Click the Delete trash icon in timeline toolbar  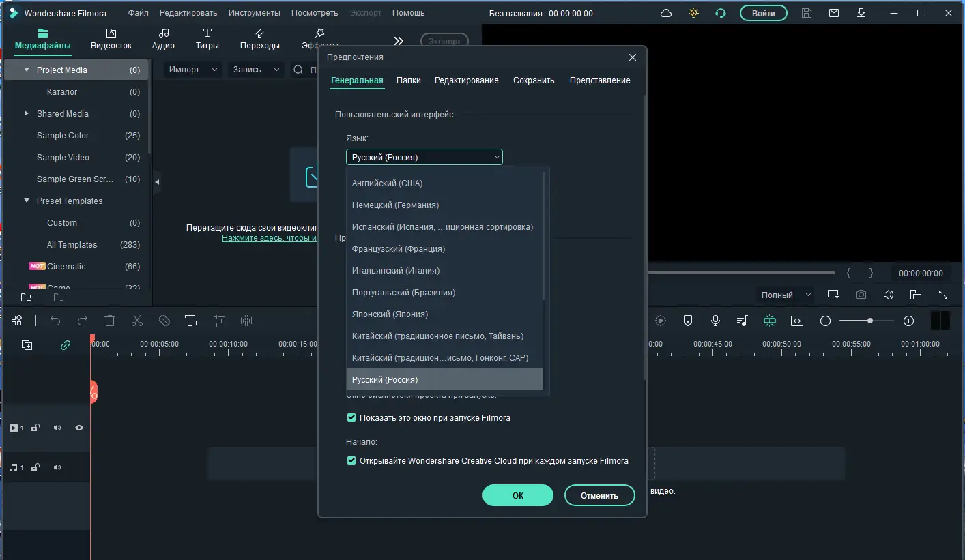(x=109, y=321)
